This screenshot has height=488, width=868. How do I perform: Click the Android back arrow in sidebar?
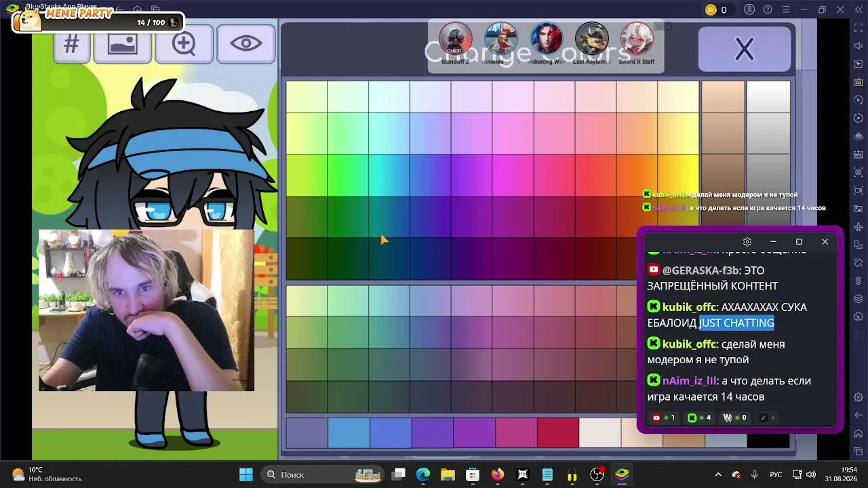[x=859, y=415]
